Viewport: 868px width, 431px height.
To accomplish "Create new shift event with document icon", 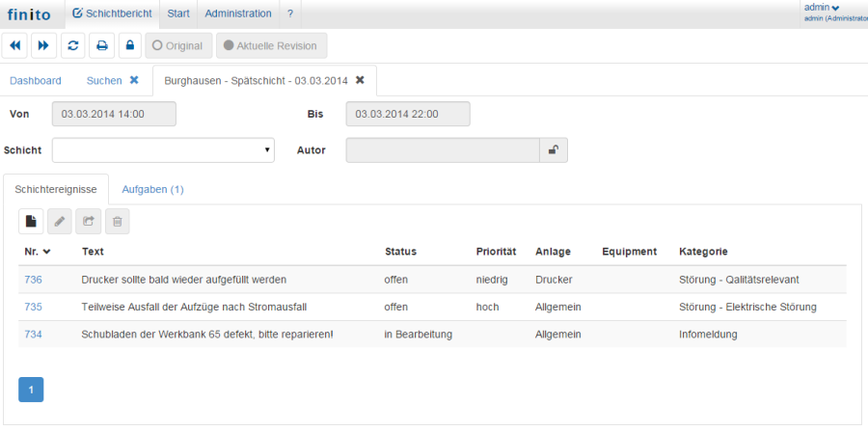I will click(31, 222).
